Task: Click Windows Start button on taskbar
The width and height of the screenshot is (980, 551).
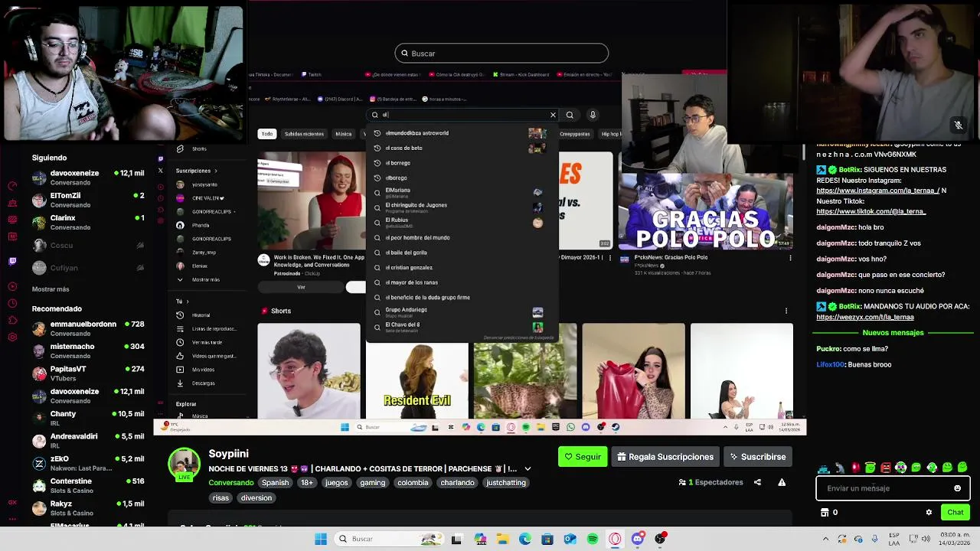Action: pos(321,539)
